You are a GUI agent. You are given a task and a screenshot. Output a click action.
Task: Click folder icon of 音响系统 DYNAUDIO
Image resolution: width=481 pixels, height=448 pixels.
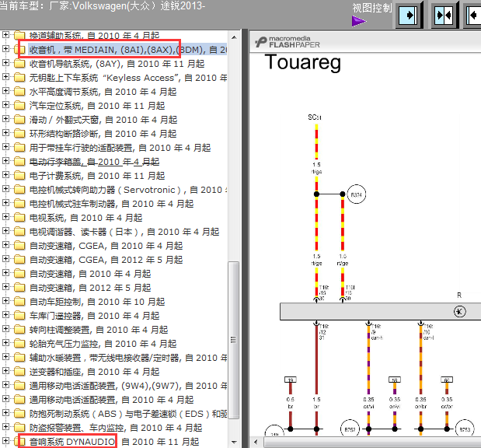(x=19, y=442)
